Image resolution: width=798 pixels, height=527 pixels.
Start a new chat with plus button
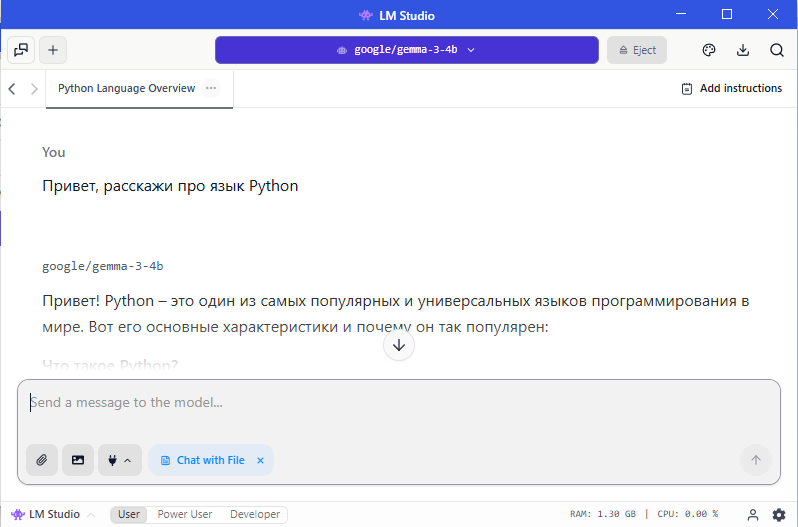[53, 50]
